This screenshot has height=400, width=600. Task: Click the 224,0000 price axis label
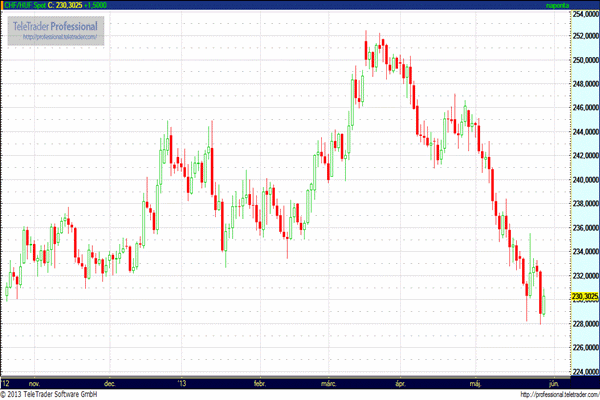tap(583, 372)
